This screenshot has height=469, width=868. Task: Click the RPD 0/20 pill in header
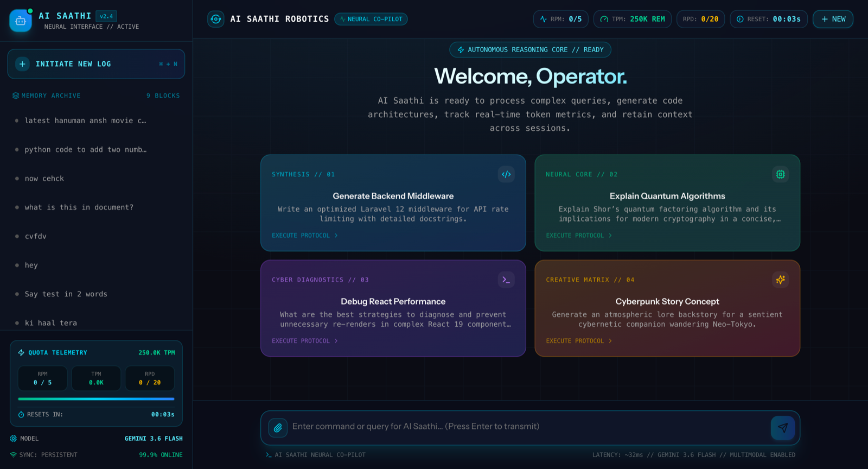click(700, 19)
